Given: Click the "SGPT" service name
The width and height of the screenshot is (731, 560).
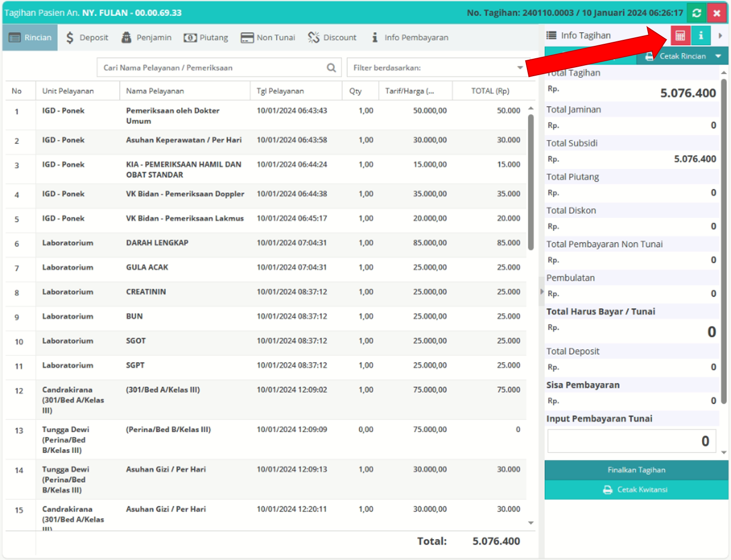Looking at the screenshot, I should point(135,365).
